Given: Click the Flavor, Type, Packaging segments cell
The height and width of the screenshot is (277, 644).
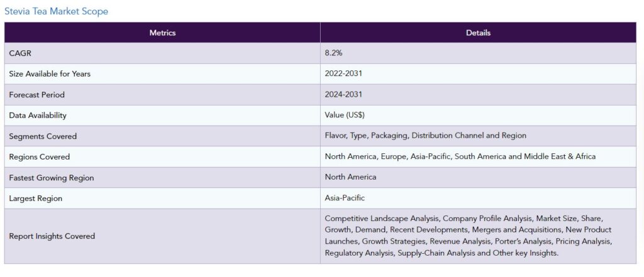Looking at the screenshot, I should (425, 136).
